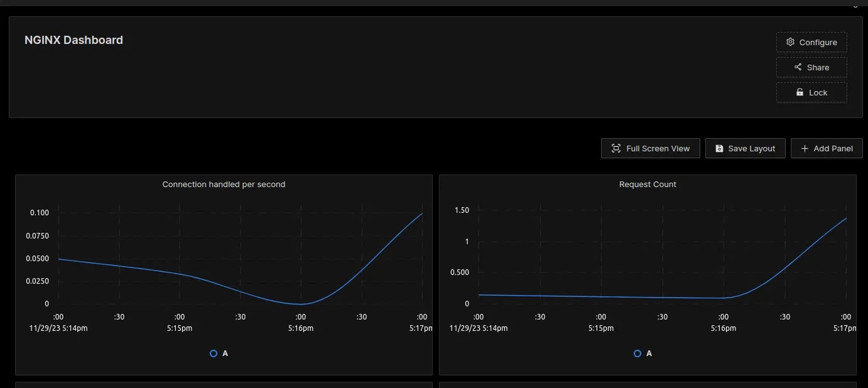
Task: Click the Full Screen View expand icon
Action: pos(616,149)
